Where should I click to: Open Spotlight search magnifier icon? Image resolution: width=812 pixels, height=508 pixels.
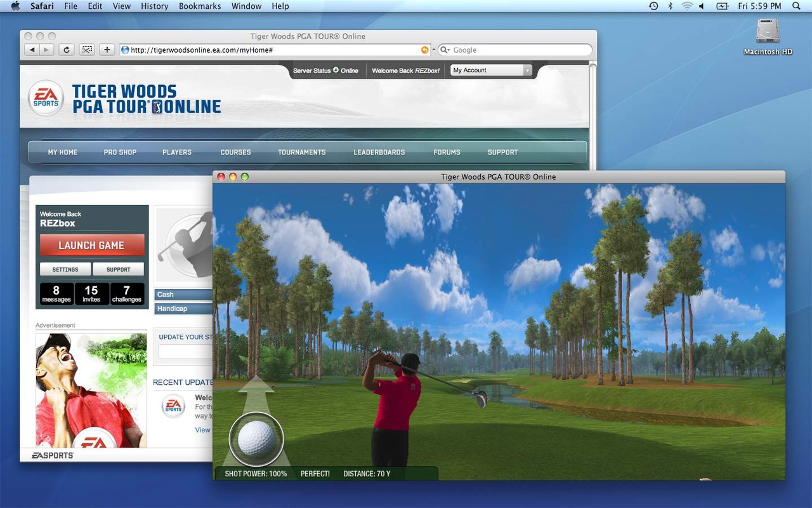point(797,6)
